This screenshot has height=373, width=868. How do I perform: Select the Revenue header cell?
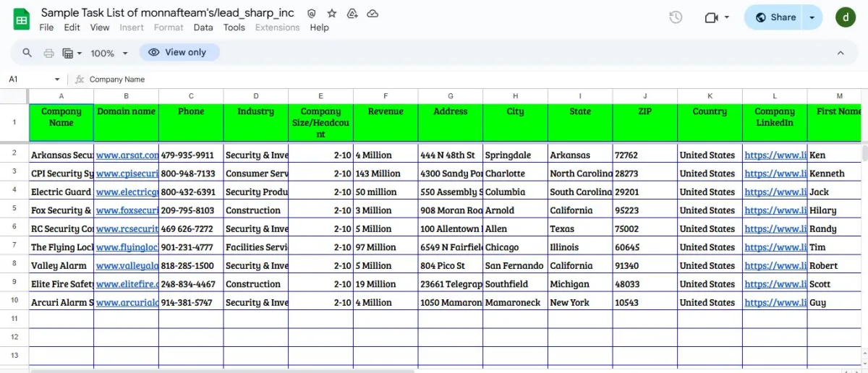point(386,123)
